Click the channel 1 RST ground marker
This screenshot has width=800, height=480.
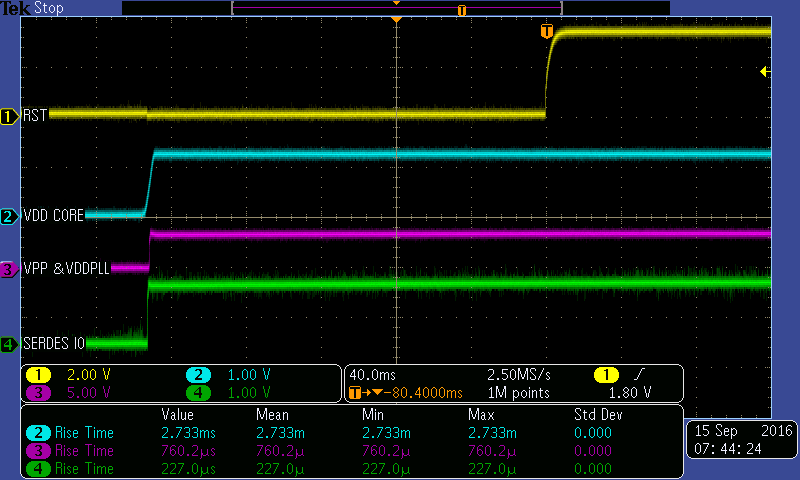coord(9,116)
